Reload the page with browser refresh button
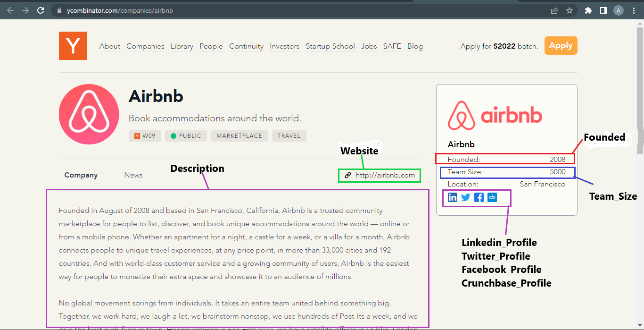The height and width of the screenshot is (330, 644). (x=41, y=10)
